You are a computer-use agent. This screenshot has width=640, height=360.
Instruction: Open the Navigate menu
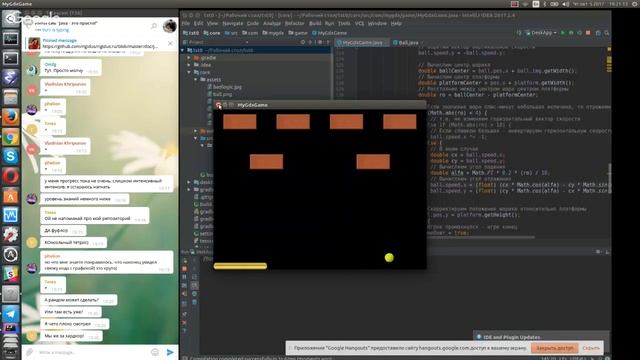pos(232,23)
